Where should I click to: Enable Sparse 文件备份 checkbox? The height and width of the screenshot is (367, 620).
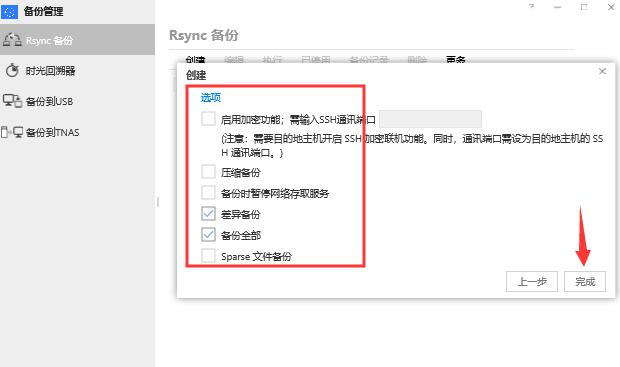[208, 255]
